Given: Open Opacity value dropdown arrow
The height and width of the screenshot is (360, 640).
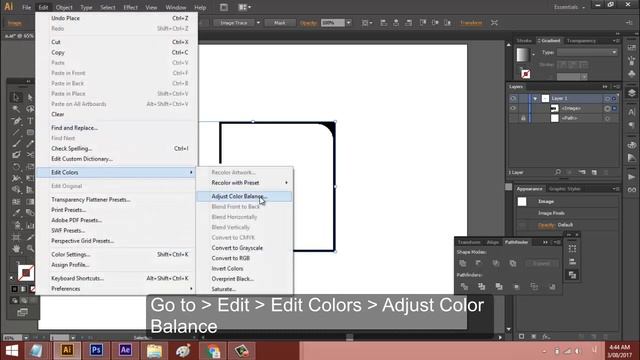Looking at the screenshot, I should [x=348, y=23].
